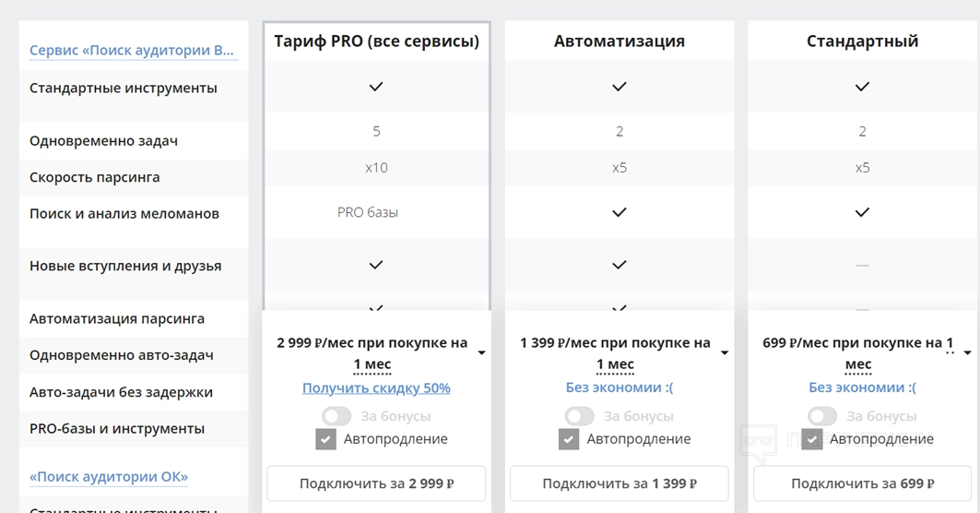This screenshot has height=513, width=980.
Task: Enable За бонусы switch in Стандартный tariff
Action: (x=822, y=416)
